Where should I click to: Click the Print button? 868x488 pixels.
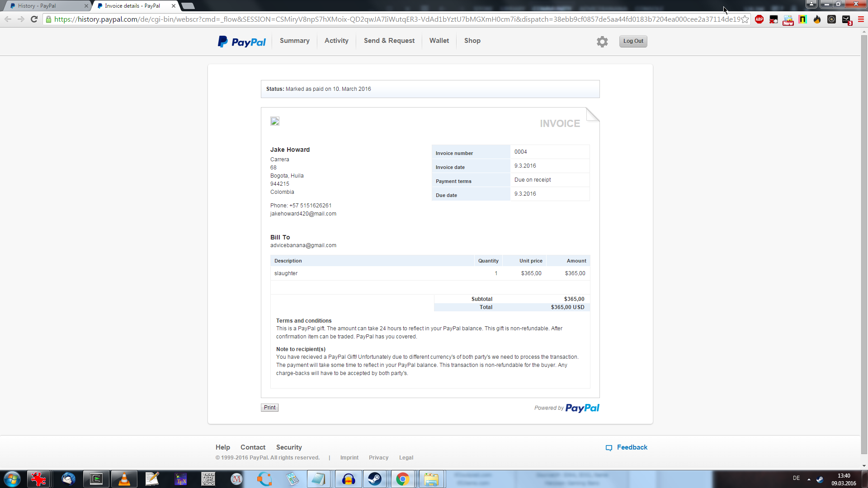(269, 408)
